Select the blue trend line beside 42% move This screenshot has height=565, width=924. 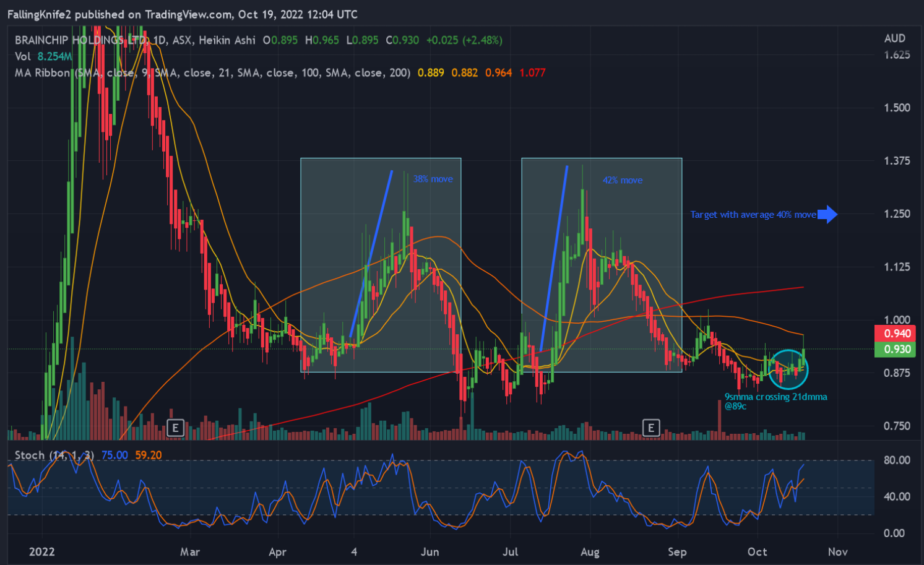tap(555, 254)
